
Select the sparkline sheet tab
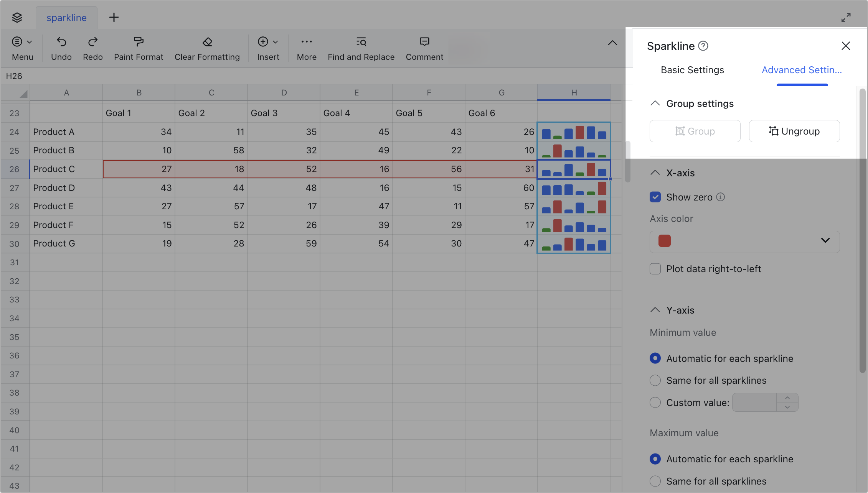[66, 17]
